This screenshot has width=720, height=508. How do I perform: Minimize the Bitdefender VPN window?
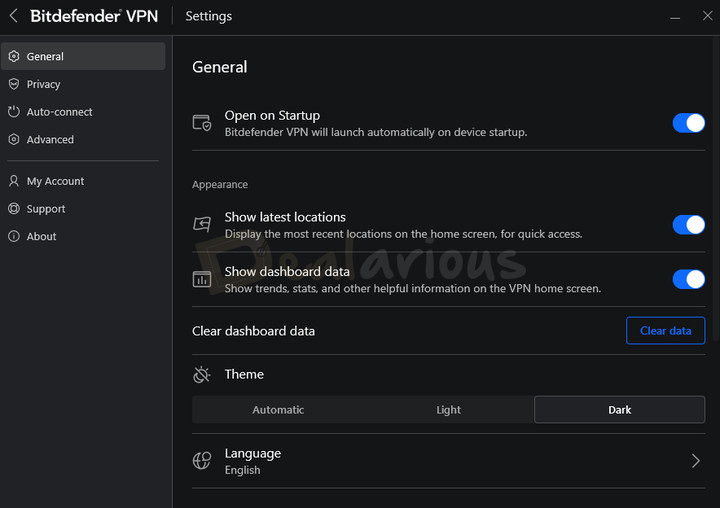point(675,17)
